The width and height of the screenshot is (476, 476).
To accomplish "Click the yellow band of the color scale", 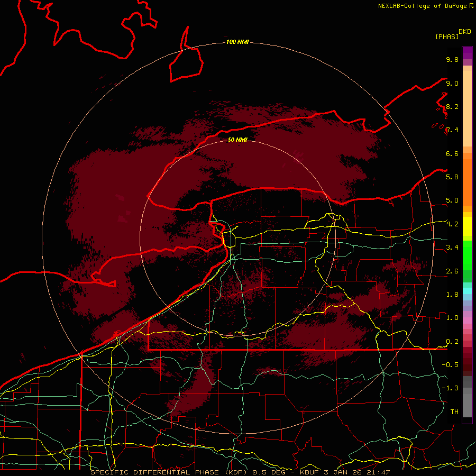I will (467, 226).
